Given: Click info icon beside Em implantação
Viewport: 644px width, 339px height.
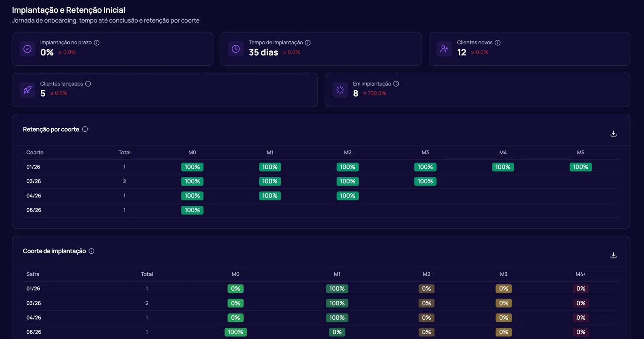Looking at the screenshot, I should tap(396, 84).
